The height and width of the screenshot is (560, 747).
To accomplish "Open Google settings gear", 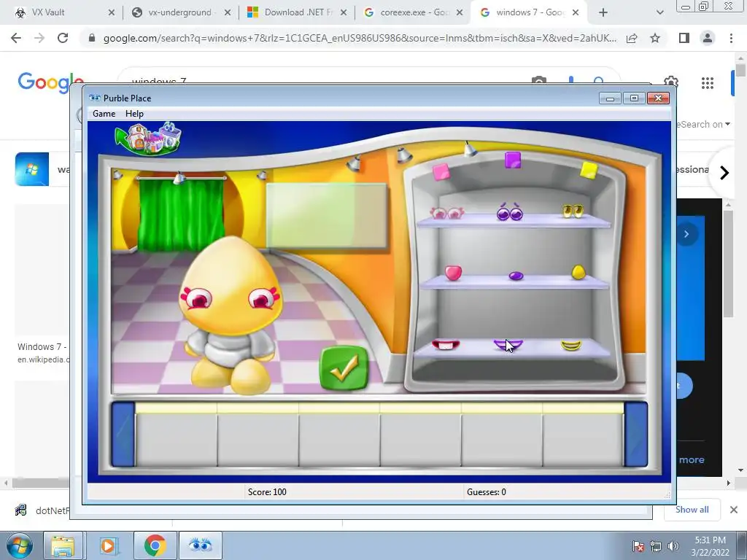I will [671, 81].
